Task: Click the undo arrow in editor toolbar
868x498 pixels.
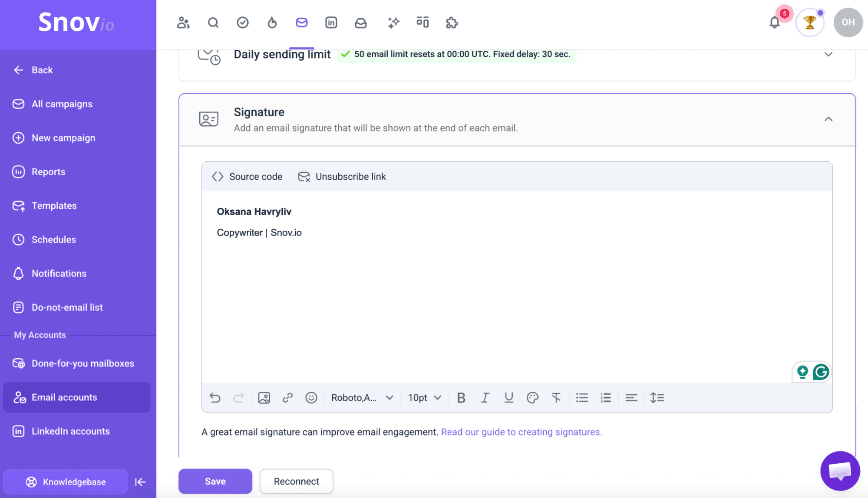Action: (215, 397)
